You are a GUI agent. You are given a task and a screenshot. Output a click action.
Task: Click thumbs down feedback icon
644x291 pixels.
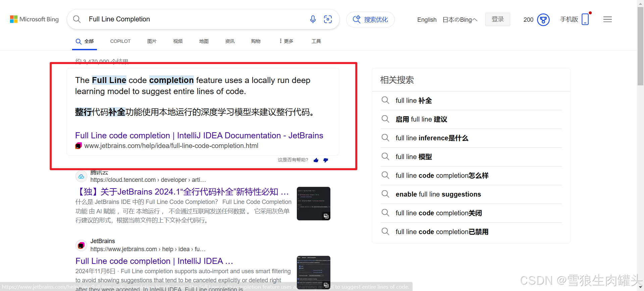point(325,160)
